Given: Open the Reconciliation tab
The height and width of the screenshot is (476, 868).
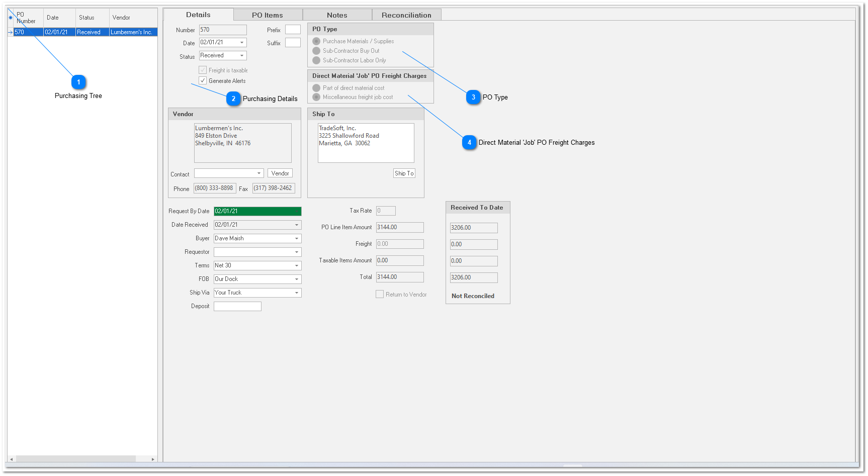Looking at the screenshot, I should point(406,15).
